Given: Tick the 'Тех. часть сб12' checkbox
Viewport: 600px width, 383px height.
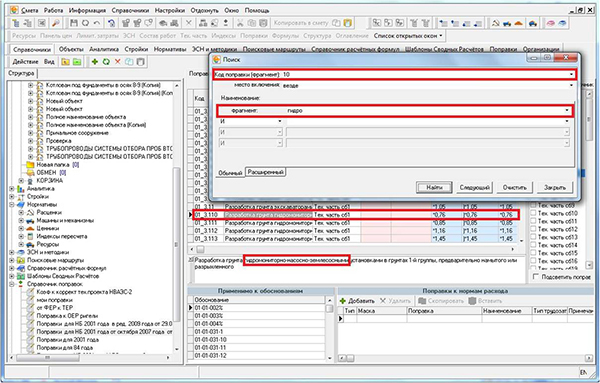Looking at the screenshot, I should pos(533,229).
